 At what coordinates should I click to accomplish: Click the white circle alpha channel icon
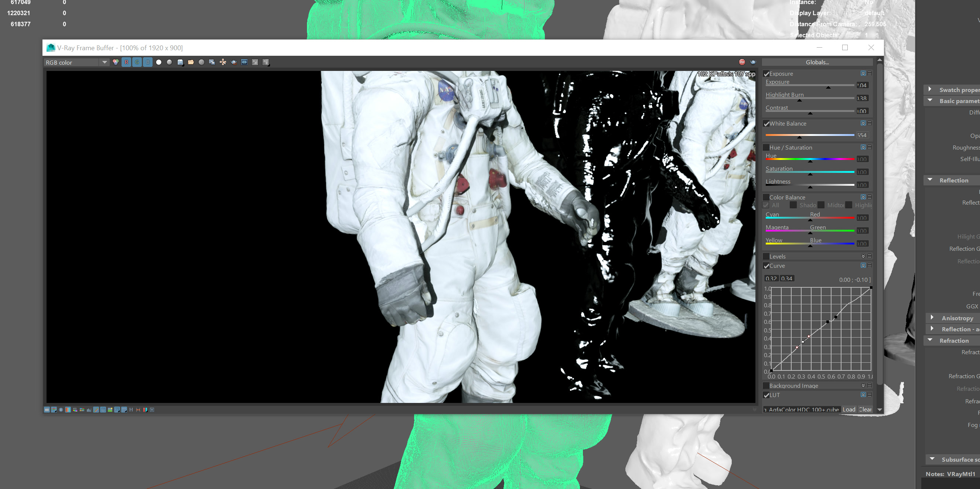(x=158, y=62)
